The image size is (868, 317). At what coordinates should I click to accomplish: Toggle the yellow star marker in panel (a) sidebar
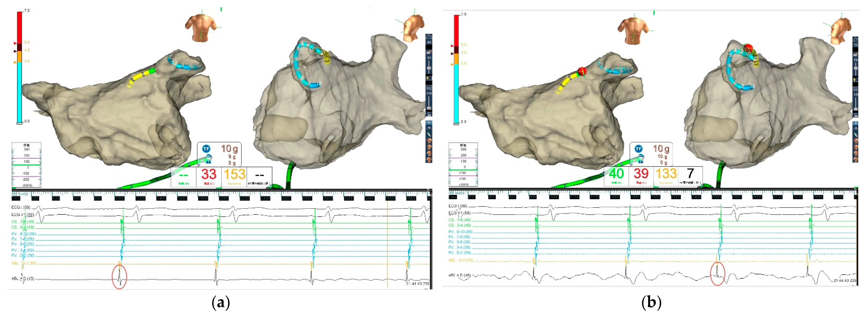tap(428, 78)
